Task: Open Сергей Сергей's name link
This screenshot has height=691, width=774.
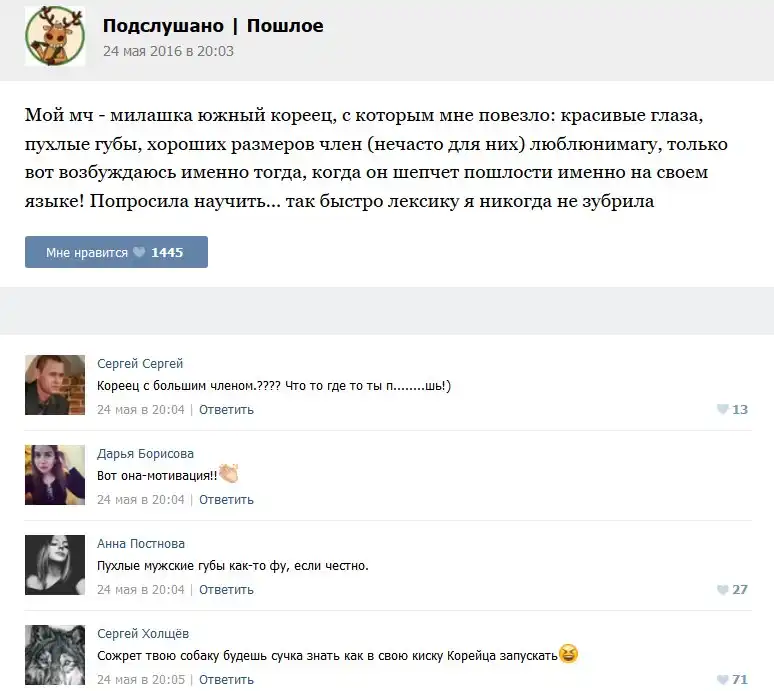Action: coord(140,364)
